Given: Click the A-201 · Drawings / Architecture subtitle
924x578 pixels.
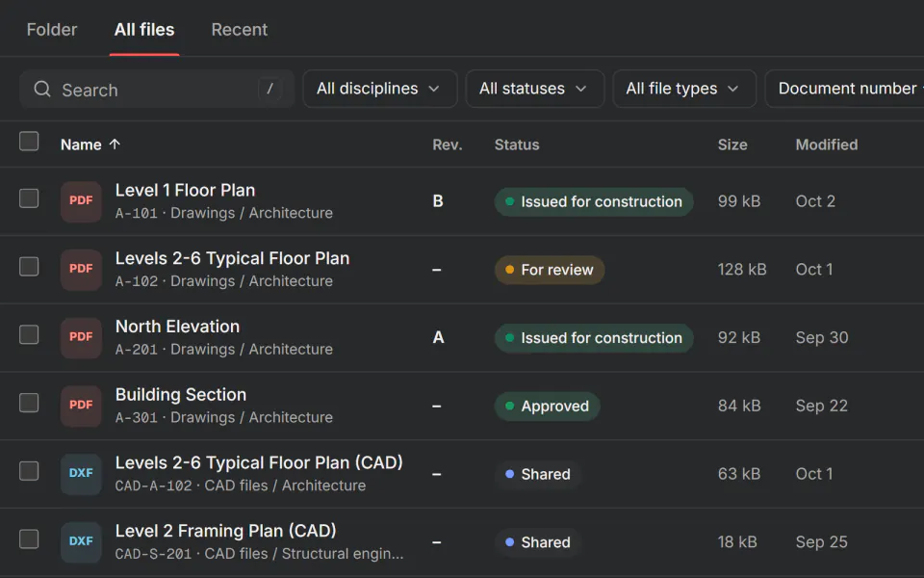Looking at the screenshot, I should (224, 349).
